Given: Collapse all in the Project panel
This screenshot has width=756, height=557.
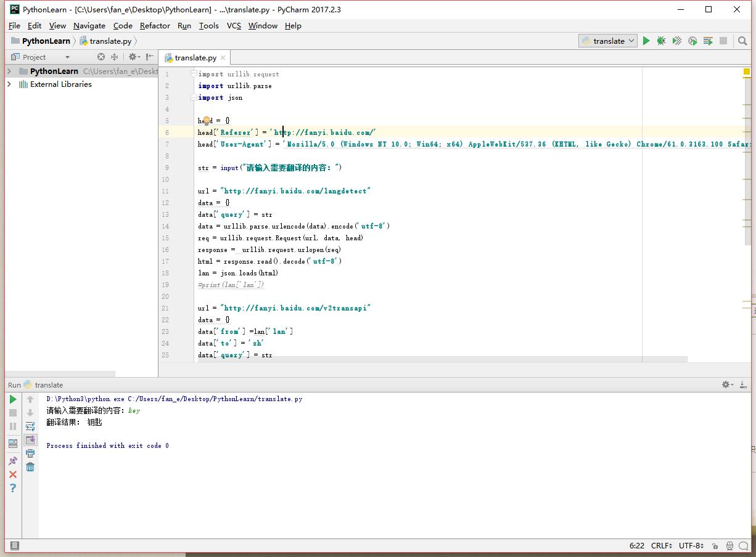Looking at the screenshot, I should (114, 57).
